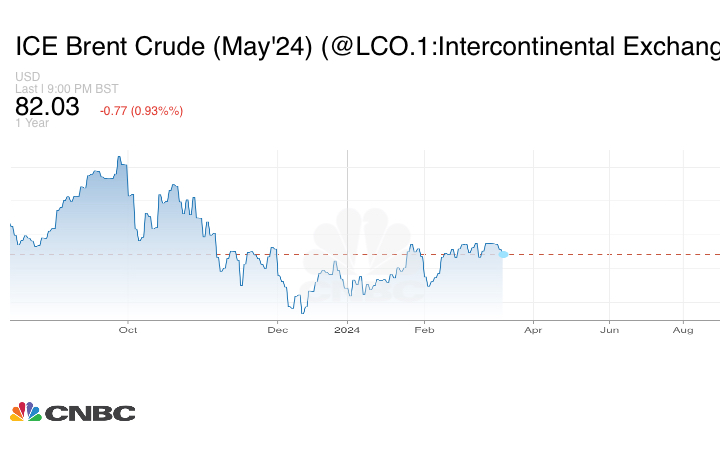Click the CNBC peacock logo icon
Viewport: 720px width, 450px height.
[25, 411]
